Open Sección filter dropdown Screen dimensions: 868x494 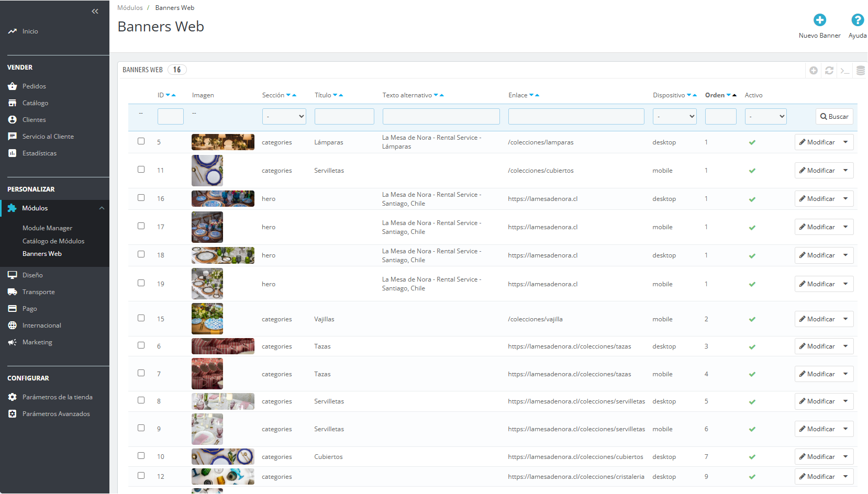coord(284,116)
